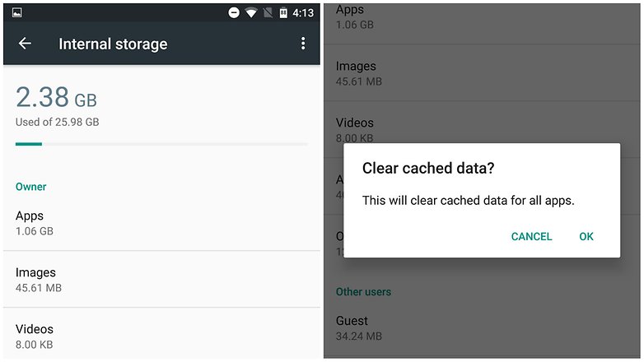644x362 pixels.
Task: Tap the Wi-Fi signal status icon
Action: 251,12
